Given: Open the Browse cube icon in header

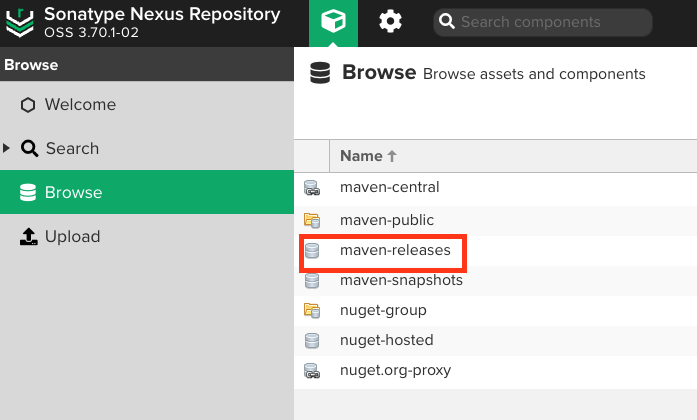Looking at the screenshot, I should (x=333, y=21).
